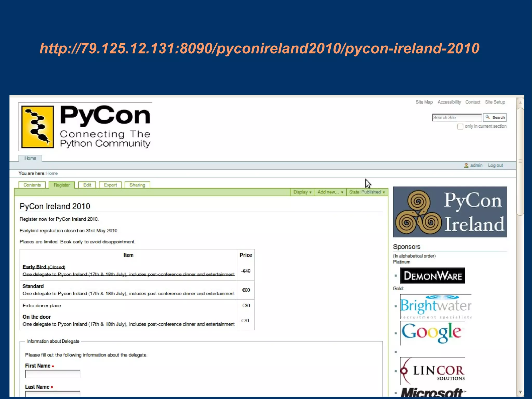The image size is (532, 399).
Task: Click the PyCon snake logo image
Action: [x=38, y=127]
